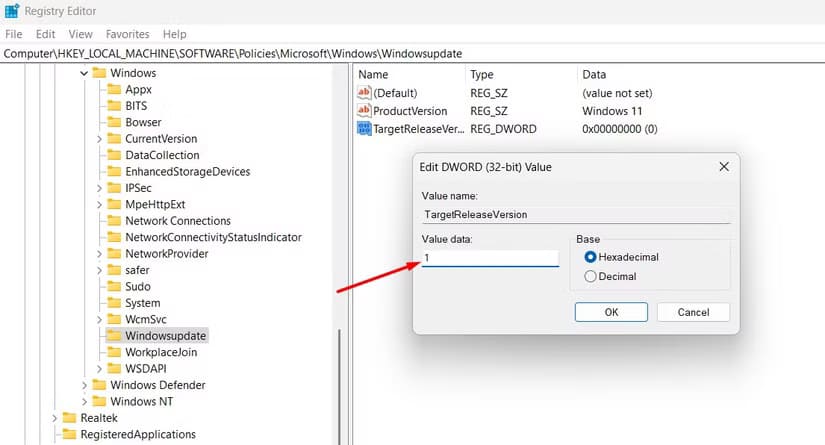Click the '0x00000000 (0)' data cell
The width and height of the screenshot is (825, 445).
[620, 129]
